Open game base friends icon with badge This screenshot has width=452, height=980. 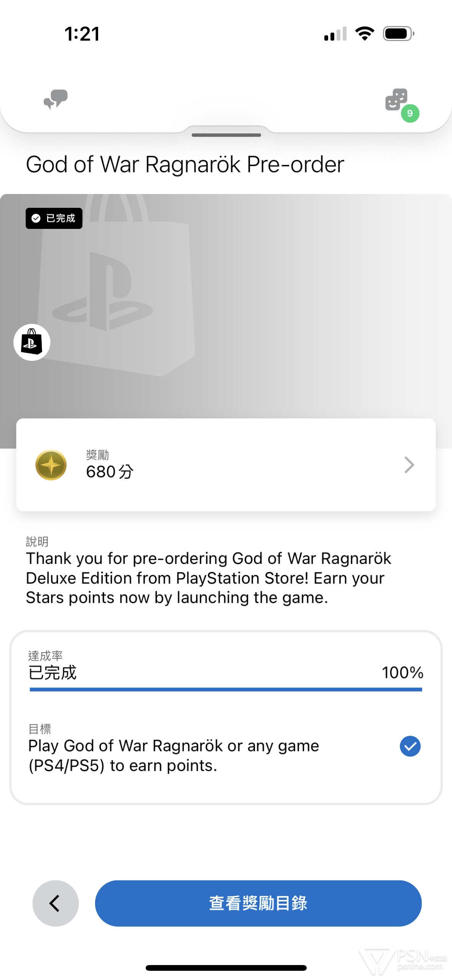tap(396, 100)
